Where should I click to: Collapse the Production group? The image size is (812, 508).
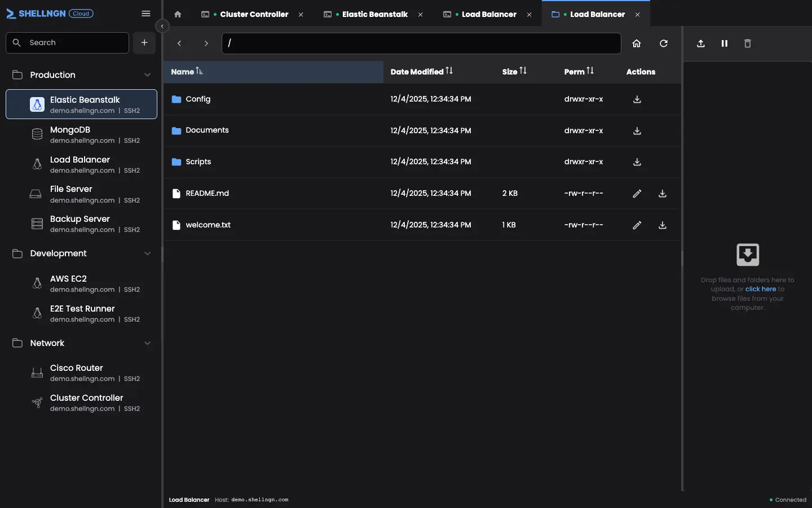point(147,75)
